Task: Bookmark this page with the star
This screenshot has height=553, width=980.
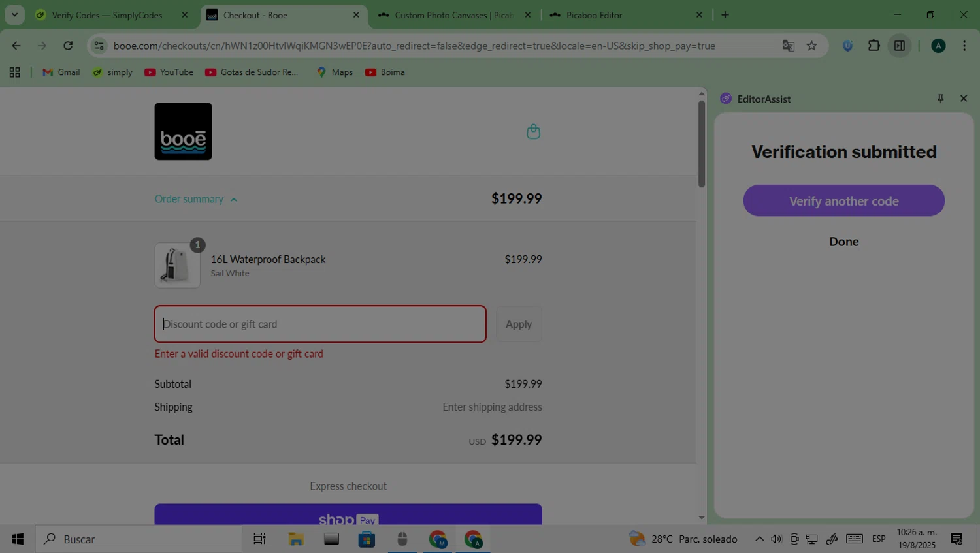Action: click(x=811, y=46)
